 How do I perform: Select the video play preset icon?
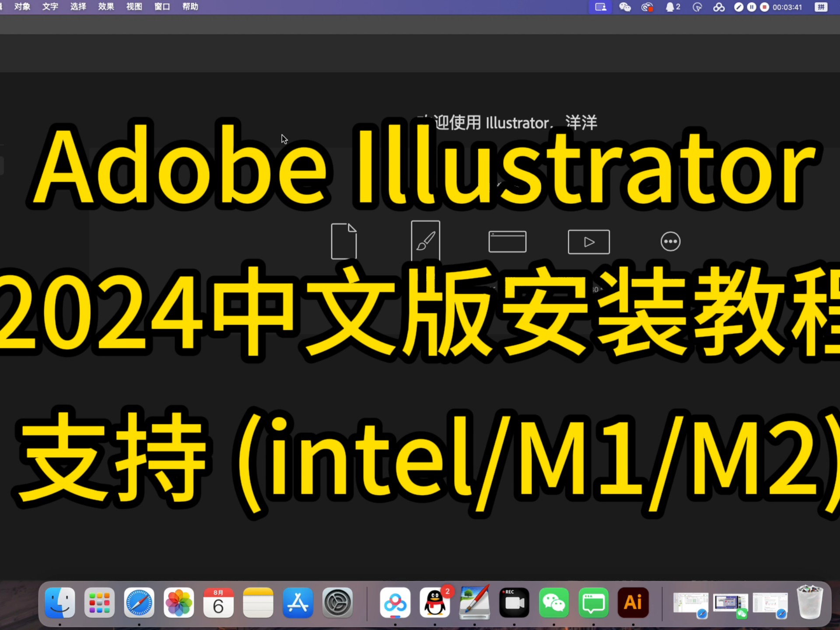point(589,241)
